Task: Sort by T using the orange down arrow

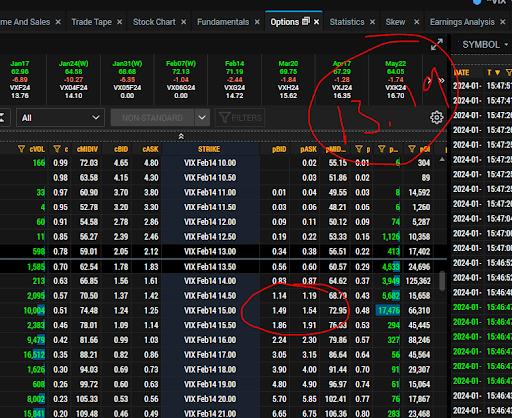Action: (497, 73)
